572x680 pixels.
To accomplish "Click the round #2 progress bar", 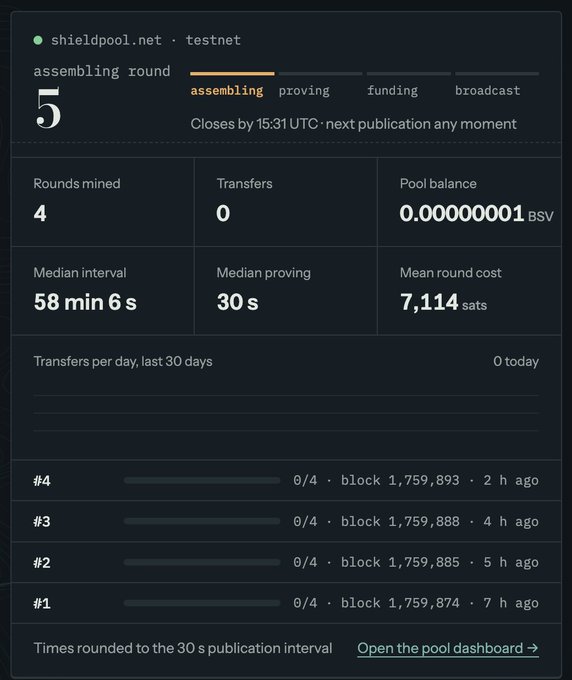I will (x=202, y=562).
